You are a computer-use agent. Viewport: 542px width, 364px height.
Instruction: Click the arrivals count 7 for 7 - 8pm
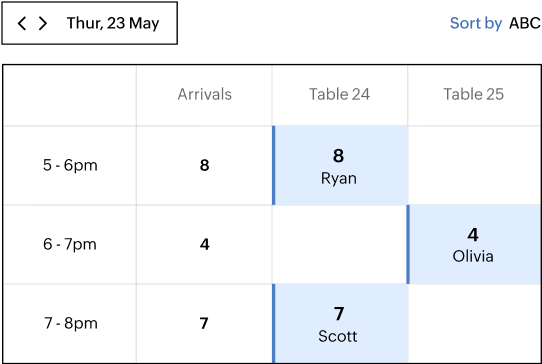pos(204,324)
